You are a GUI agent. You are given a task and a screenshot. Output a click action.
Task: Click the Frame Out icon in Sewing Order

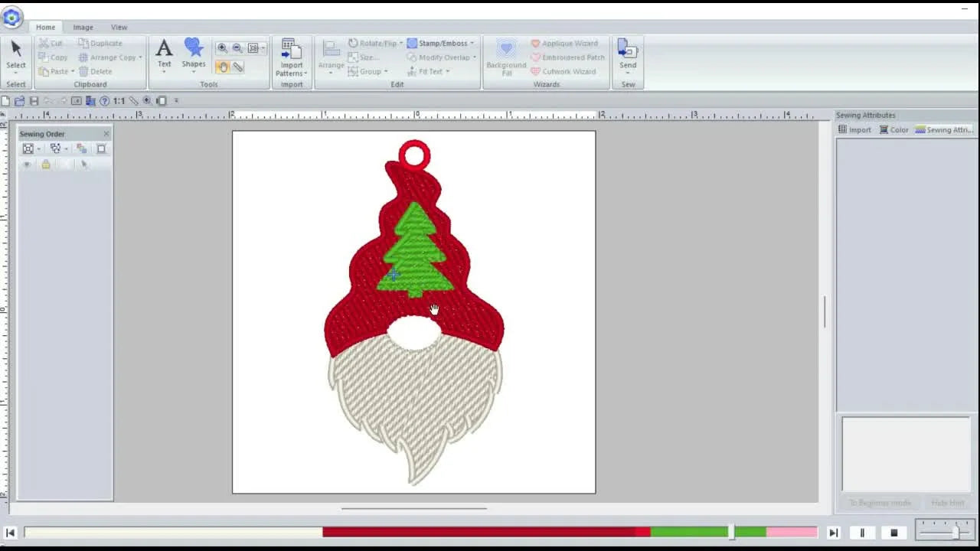pyautogui.click(x=28, y=148)
